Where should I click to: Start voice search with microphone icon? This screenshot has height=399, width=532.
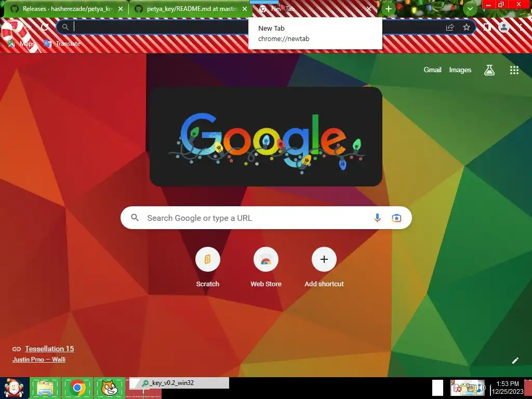click(377, 218)
